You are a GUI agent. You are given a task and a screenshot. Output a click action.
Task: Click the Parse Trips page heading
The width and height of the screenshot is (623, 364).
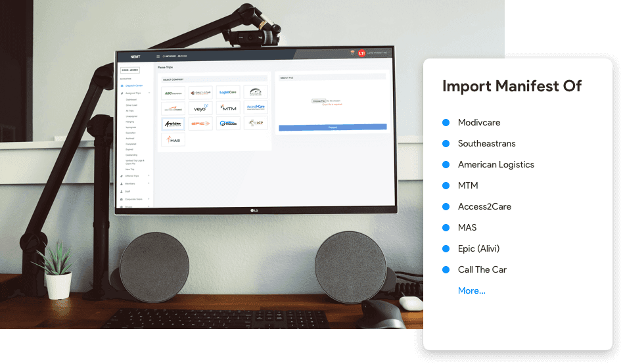pyautogui.click(x=166, y=67)
